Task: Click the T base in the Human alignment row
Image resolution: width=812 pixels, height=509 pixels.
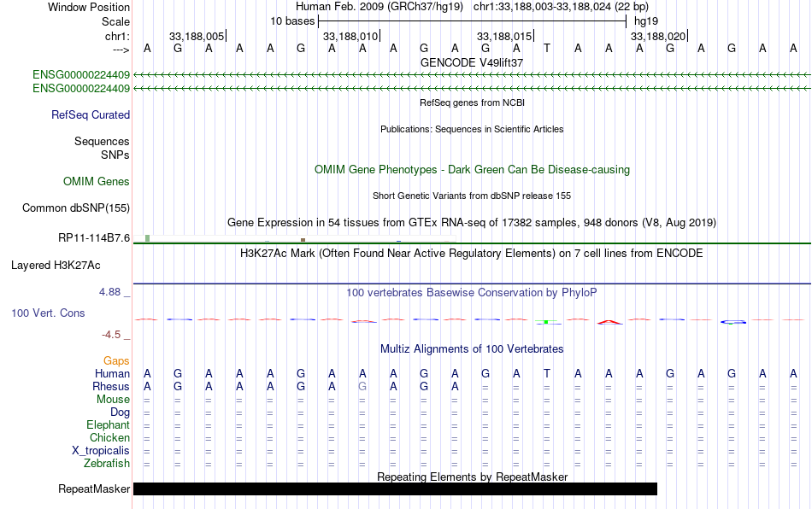Action: coord(547,373)
